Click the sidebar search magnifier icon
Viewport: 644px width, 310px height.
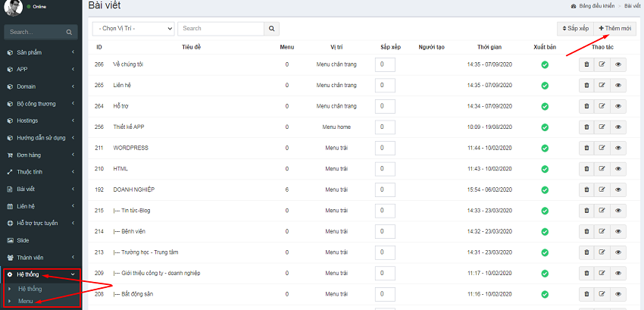(x=69, y=33)
